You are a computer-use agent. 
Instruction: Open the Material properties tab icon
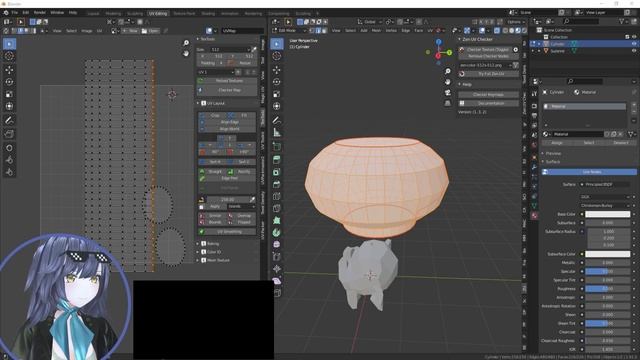[534, 216]
